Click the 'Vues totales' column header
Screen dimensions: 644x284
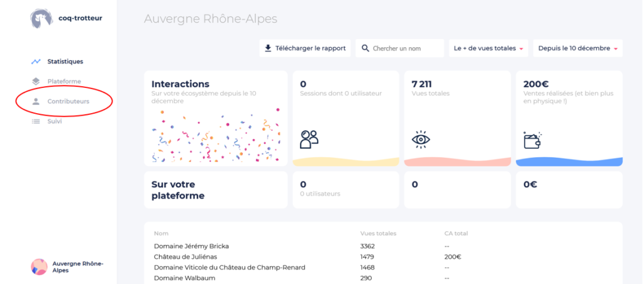click(x=378, y=234)
